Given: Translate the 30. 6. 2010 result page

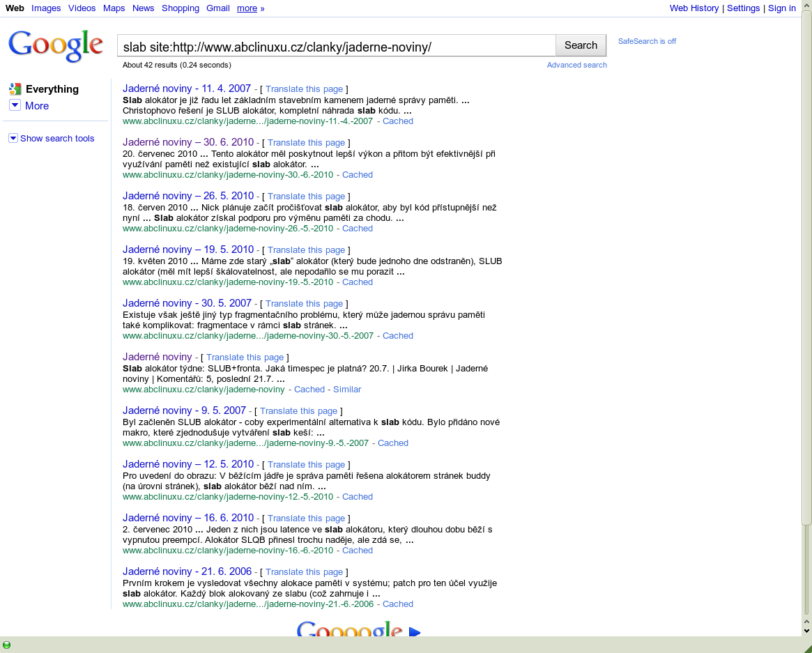Looking at the screenshot, I should pyautogui.click(x=306, y=143).
